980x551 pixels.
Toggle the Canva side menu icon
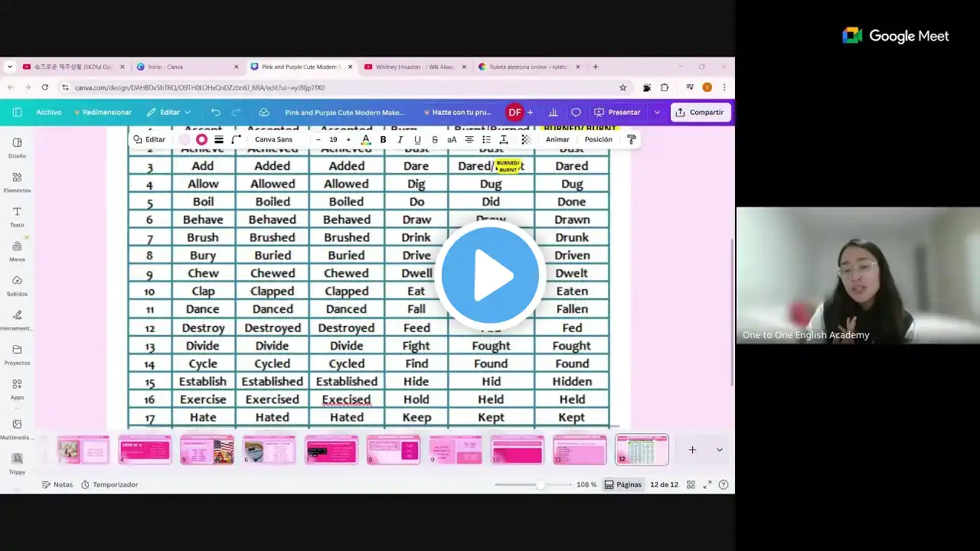[x=17, y=112]
